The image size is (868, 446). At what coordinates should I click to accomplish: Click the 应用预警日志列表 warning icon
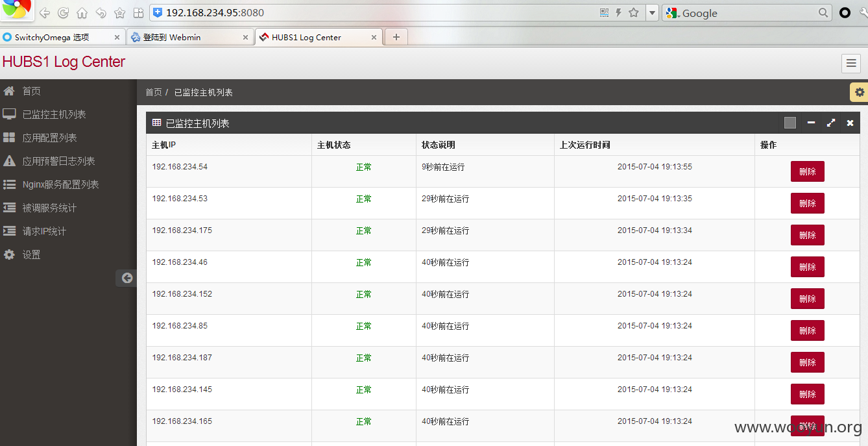[x=9, y=161]
